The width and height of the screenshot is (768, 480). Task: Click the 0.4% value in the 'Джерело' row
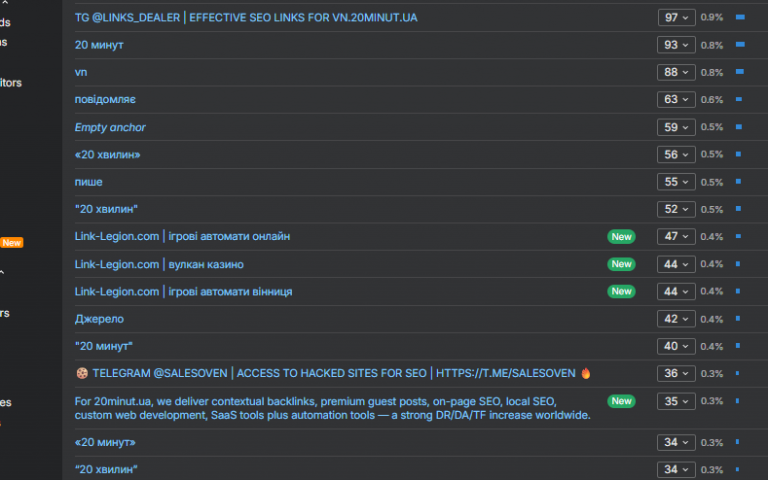point(712,319)
